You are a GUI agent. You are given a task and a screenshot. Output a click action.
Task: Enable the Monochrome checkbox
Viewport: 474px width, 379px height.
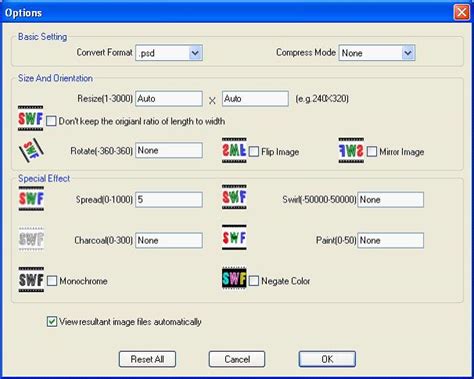pos(52,281)
